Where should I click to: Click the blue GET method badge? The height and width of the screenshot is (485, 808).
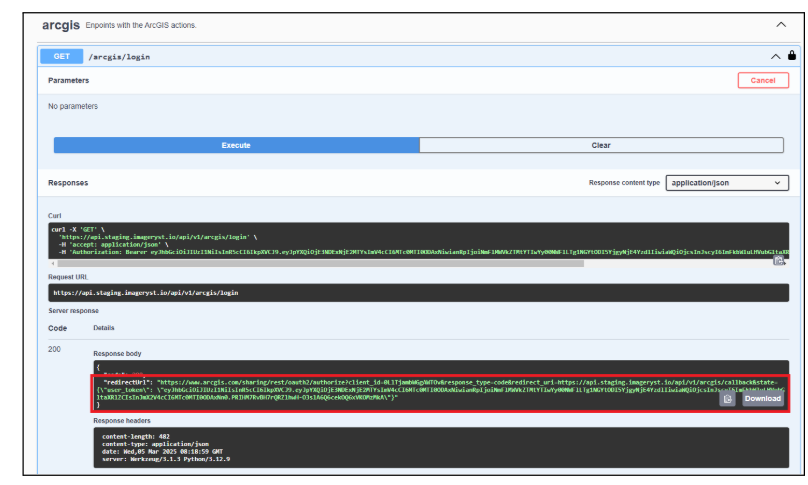61,56
